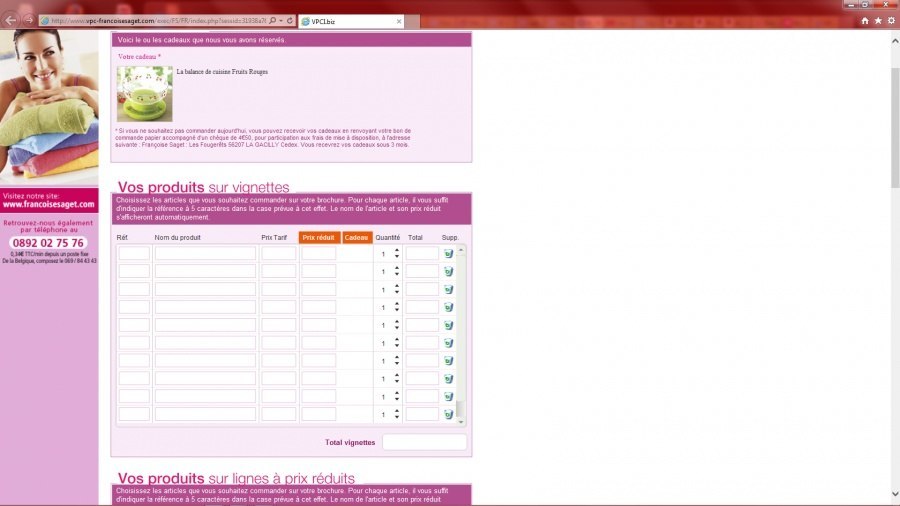Screen dimensions: 900x506
Task: Open the www.francoisesaget.com site link
Action: tap(49, 205)
